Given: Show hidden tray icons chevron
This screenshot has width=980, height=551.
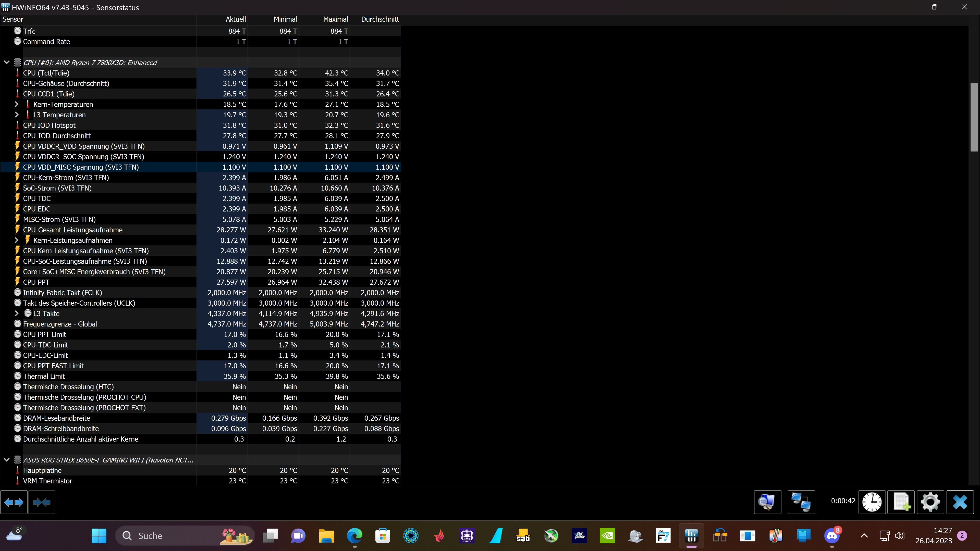Looking at the screenshot, I should (x=864, y=536).
